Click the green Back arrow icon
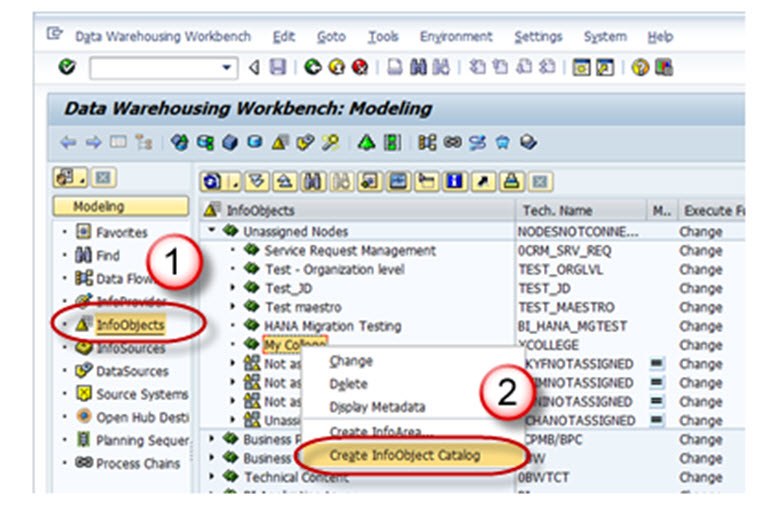770x510 pixels. 311,68
